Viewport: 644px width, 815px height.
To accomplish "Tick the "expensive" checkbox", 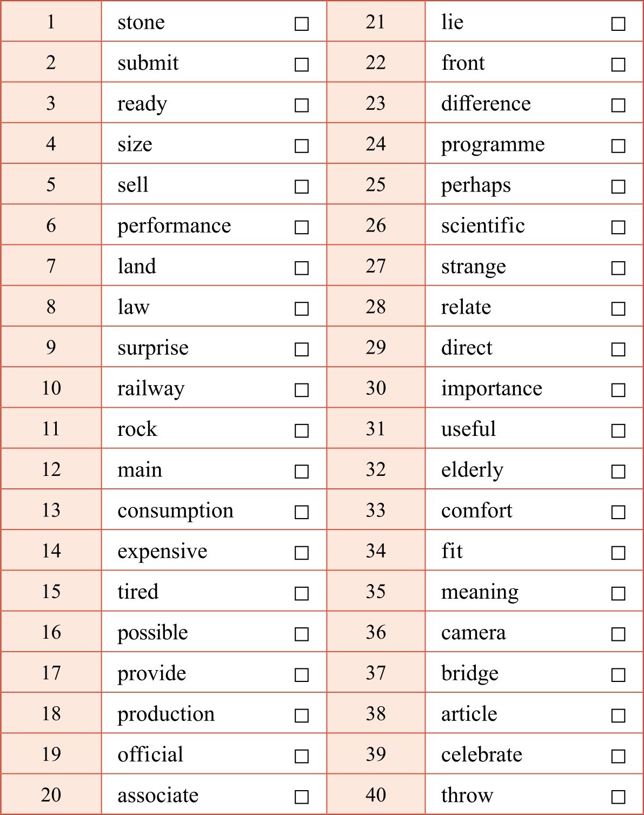I will (302, 553).
